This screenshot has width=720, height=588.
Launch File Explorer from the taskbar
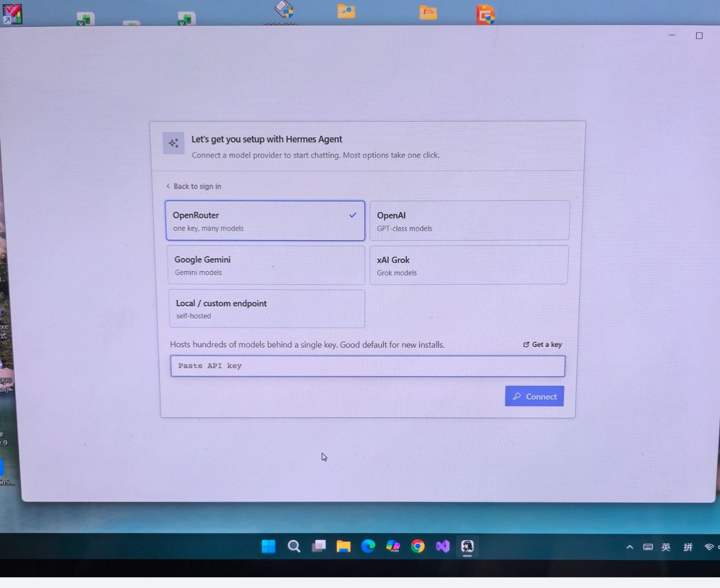click(343, 546)
